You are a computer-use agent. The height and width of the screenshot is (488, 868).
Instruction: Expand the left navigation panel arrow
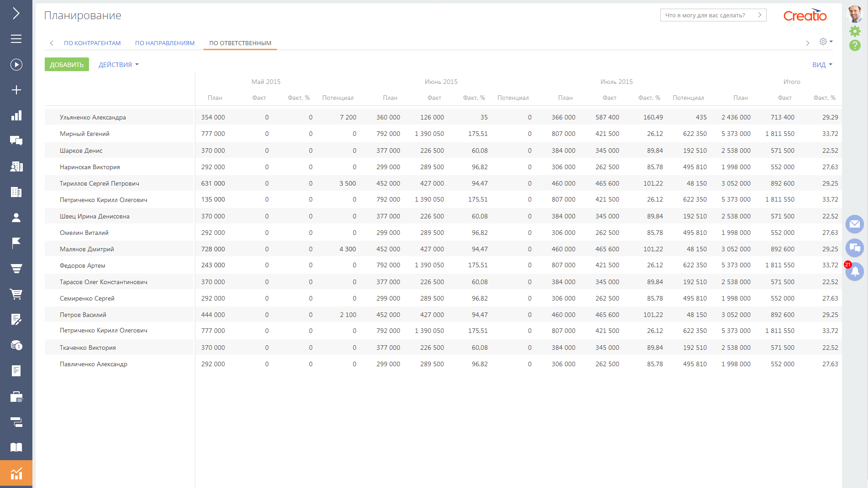[x=16, y=13]
